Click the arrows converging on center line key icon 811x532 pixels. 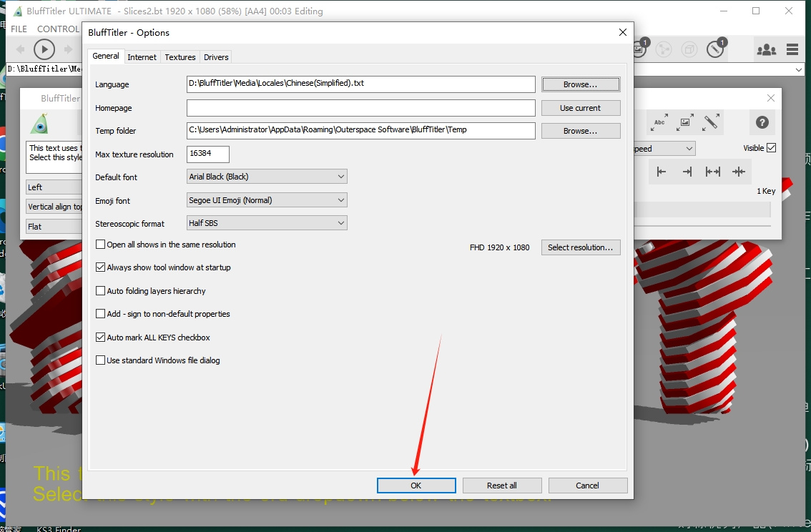coord(739,172)
